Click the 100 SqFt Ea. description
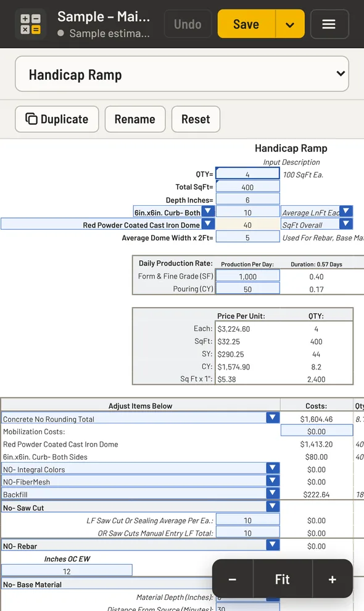The height and width of the screenshot is (611, 364). click(x=303, y=175)
